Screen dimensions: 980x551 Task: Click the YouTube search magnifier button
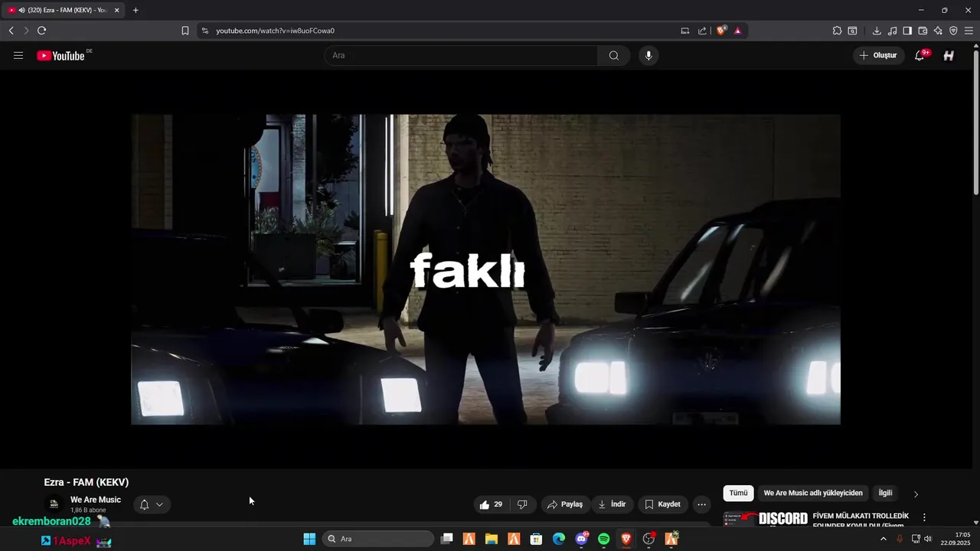point(614,55)
